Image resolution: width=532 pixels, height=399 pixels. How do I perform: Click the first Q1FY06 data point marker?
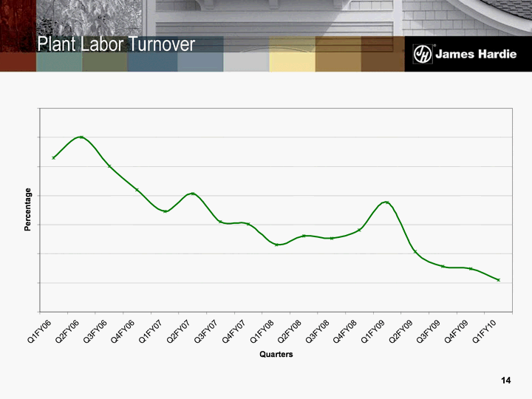tap(53, 157)
